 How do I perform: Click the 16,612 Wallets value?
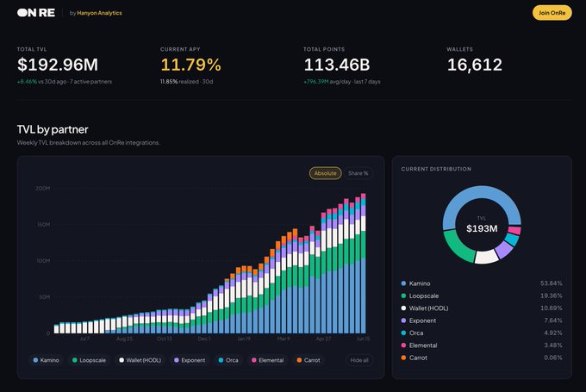coord(475,65)
